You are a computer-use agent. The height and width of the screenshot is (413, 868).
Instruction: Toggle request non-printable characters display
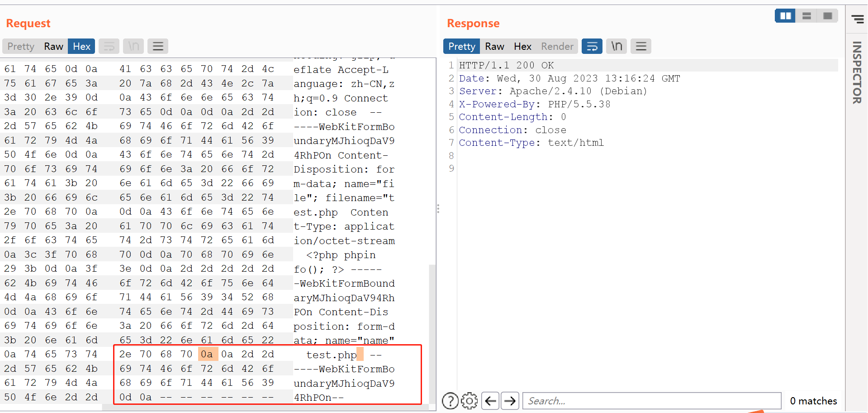point(133,46)
